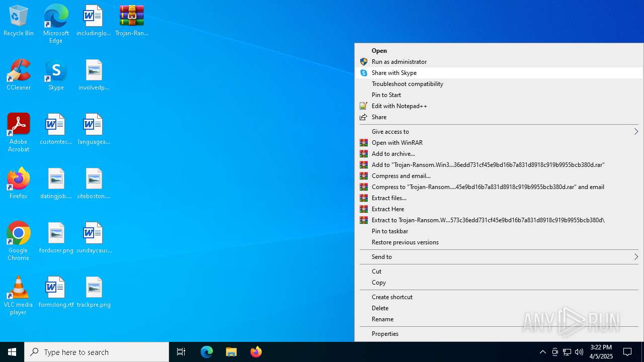Click the Meet Now tray icon
The width and height of the screenshot is (644, 362).
pyautogui.click(x=555, y=352)
